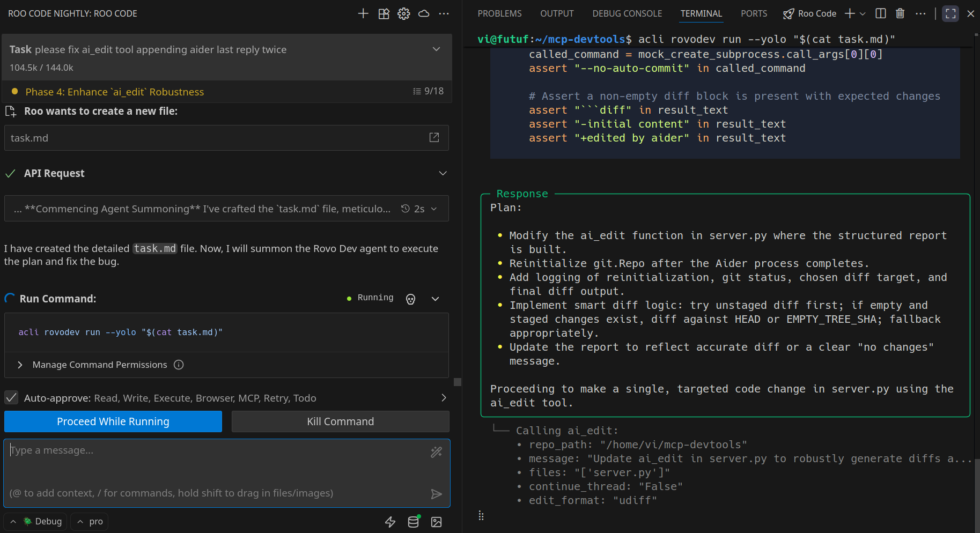Switch to the PROBLEMS tab
Screen dimensions: 980x533
[500, 13]
